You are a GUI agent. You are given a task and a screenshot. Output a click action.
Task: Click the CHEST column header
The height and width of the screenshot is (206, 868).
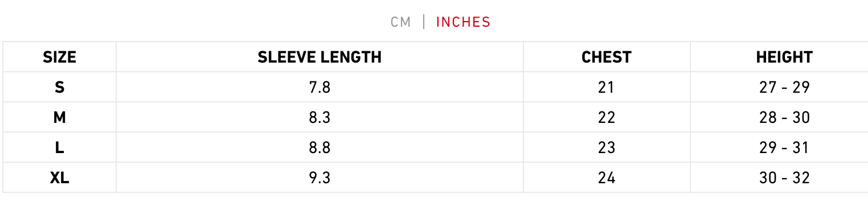click(607, 57)
